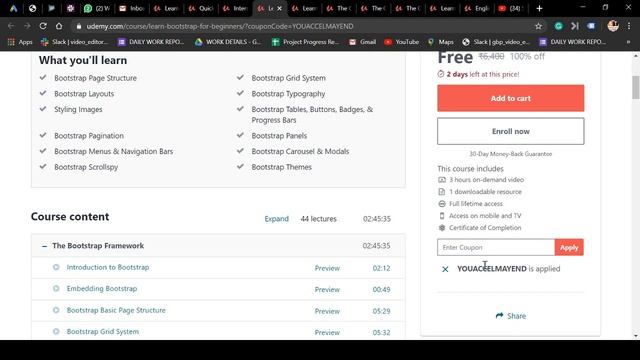
Task: Open the Bootstrap Basic Page Structure lecture title
Action: point(116,310)
